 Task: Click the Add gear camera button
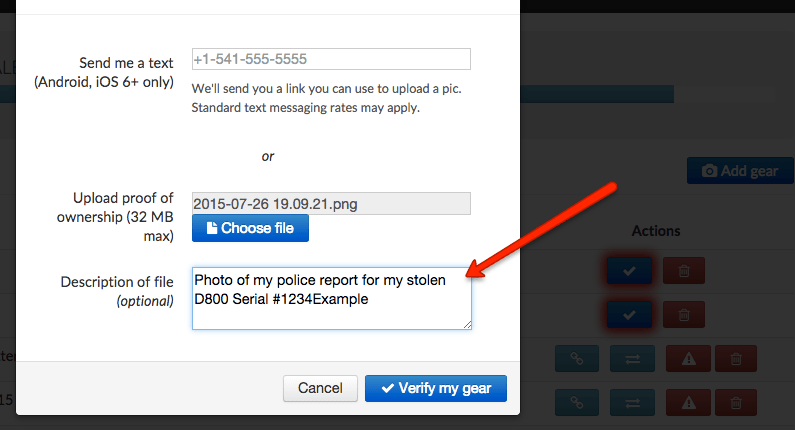coord(740,171)
